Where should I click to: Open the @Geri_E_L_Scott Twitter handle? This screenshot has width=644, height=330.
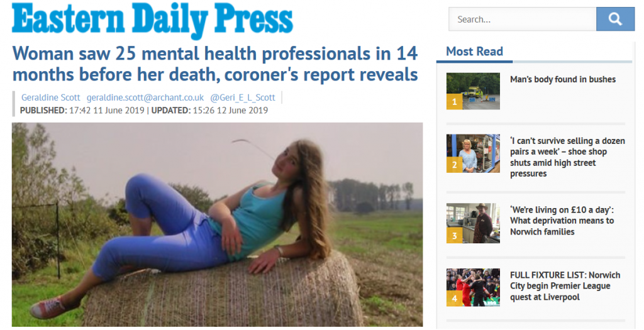click(242, 97)
